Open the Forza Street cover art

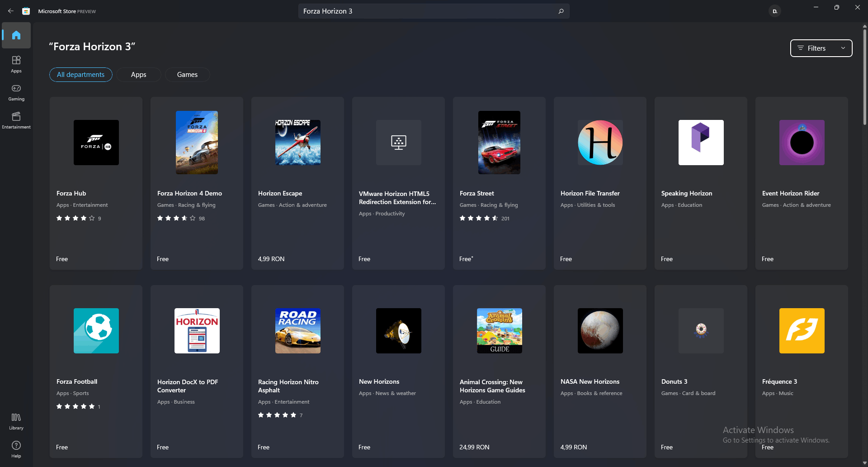click(x=499, y=143)
